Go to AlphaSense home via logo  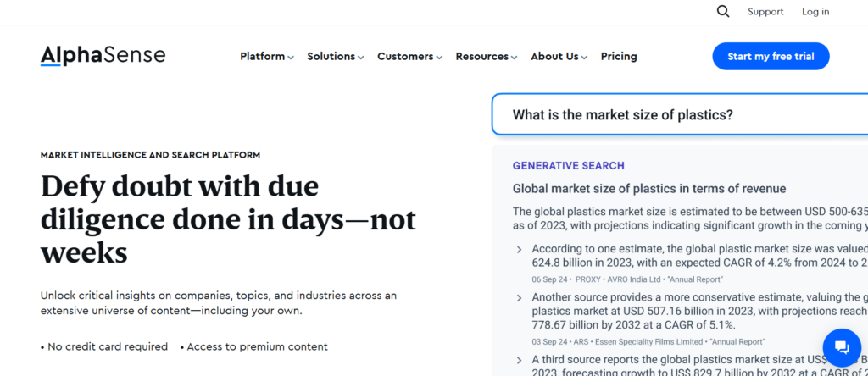point(103,56)
